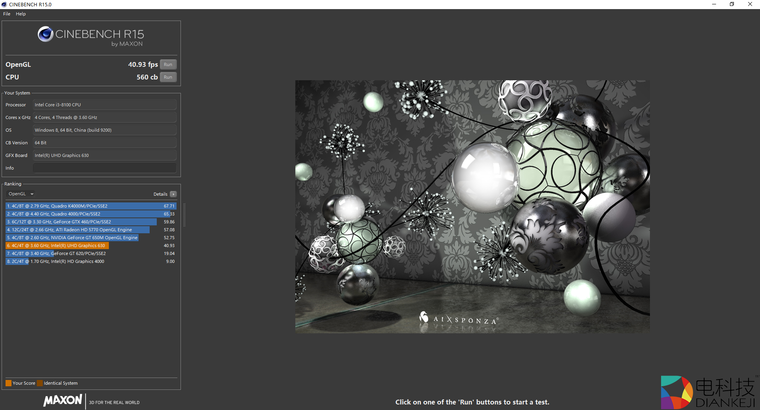
Task: Click the ranking list vertical scrollbar
Action: click(183, 215)
